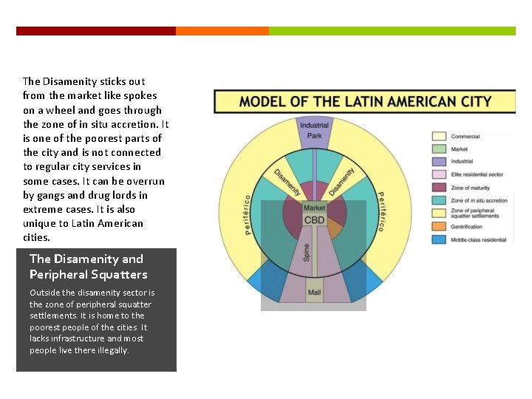Click the right Disamenity wedge label

pos(341,182)
